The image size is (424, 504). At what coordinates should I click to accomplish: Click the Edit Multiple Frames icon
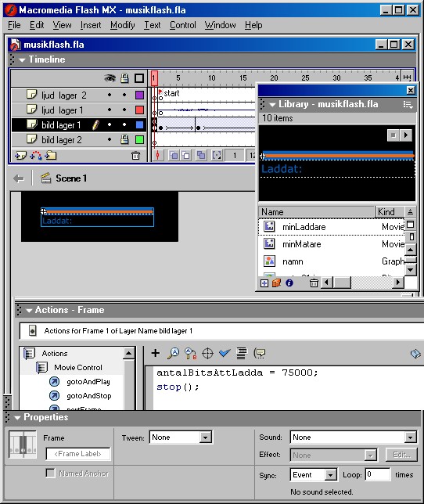(x=201, y=156)
